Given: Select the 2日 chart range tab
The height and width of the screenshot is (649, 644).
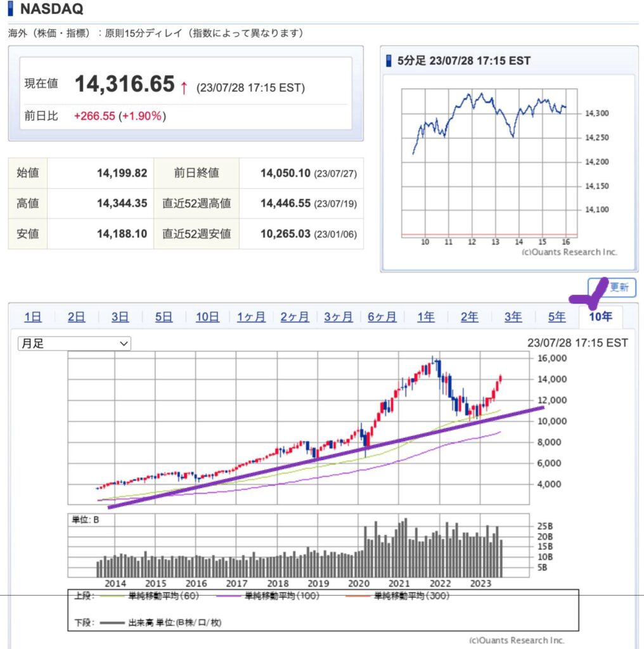Looking at the screenshot, I should point(76,317).
